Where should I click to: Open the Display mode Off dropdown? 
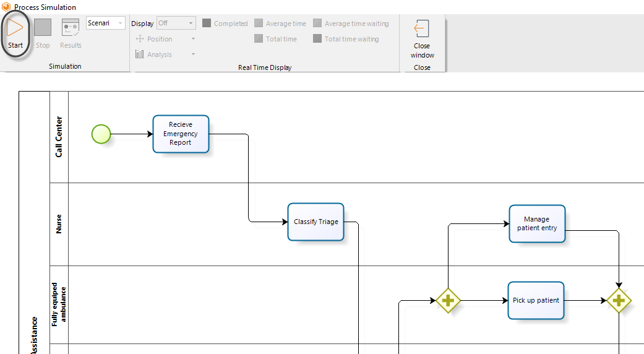coord(176,23)
